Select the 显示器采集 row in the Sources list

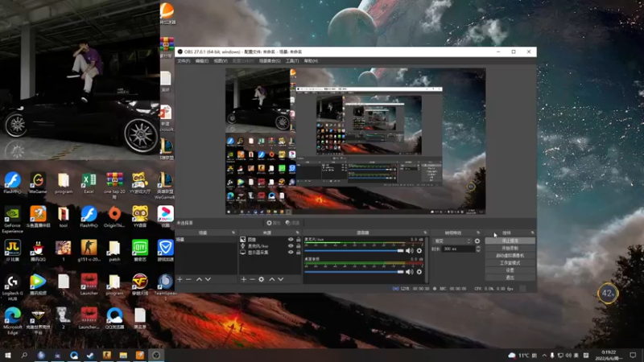[270, 253]
